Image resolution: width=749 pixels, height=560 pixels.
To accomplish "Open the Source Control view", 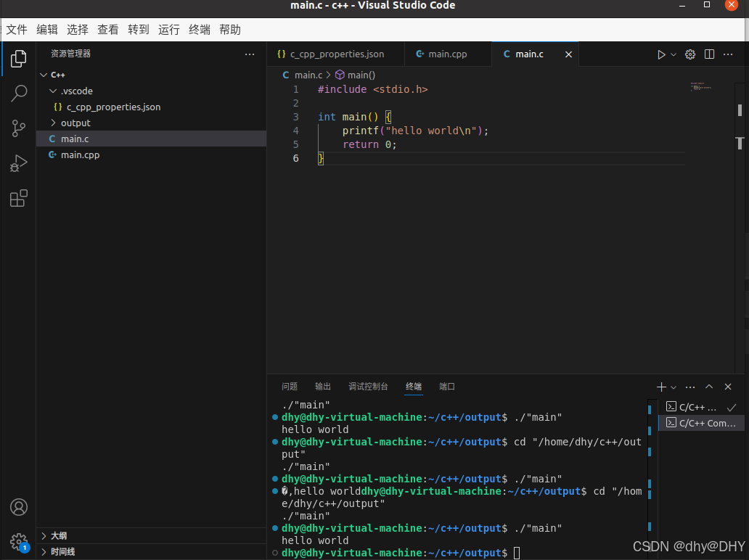I will tap(19, 128).
